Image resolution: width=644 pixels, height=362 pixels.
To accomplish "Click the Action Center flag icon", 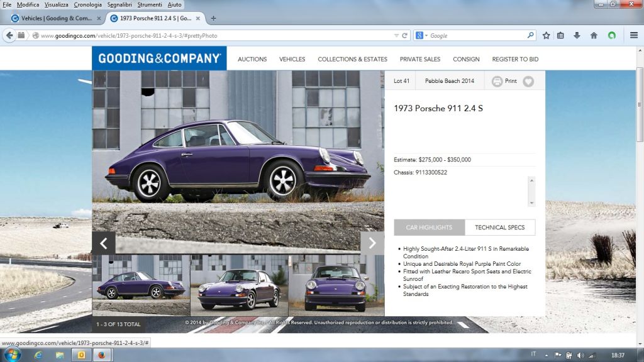I will click(557, 356).
